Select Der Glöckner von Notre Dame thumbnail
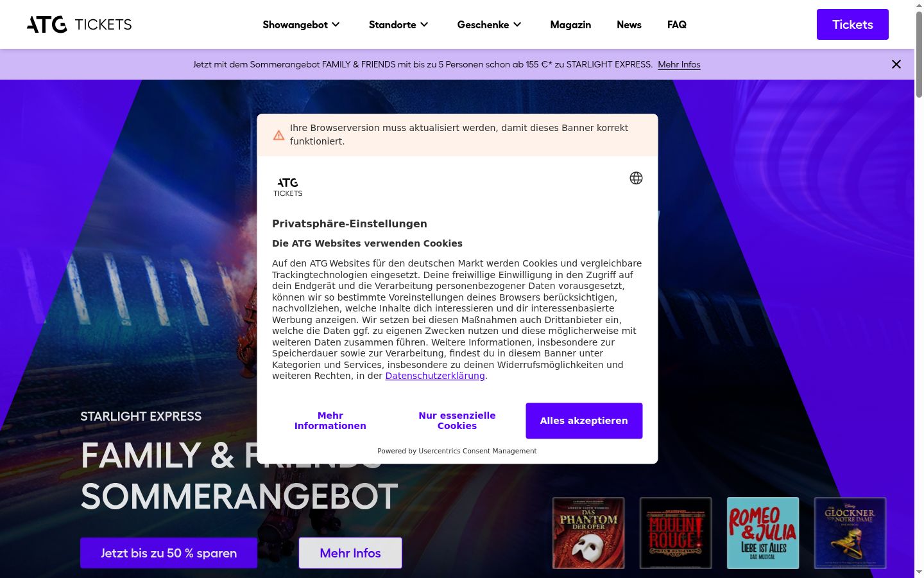Viewport: 924px width, 578px height. click(x=850, y=533)
